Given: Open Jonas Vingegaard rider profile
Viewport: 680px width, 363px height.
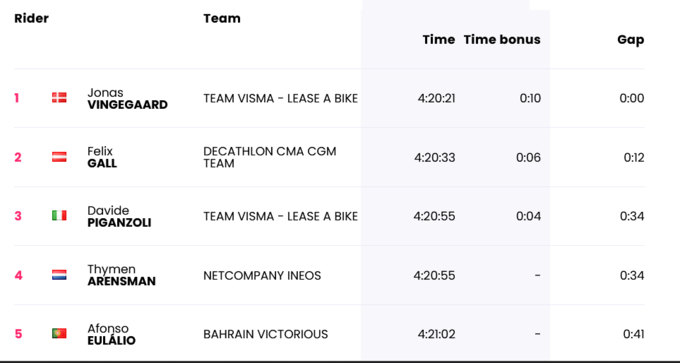Looking at the screenshot, I should tap(128, 98).
